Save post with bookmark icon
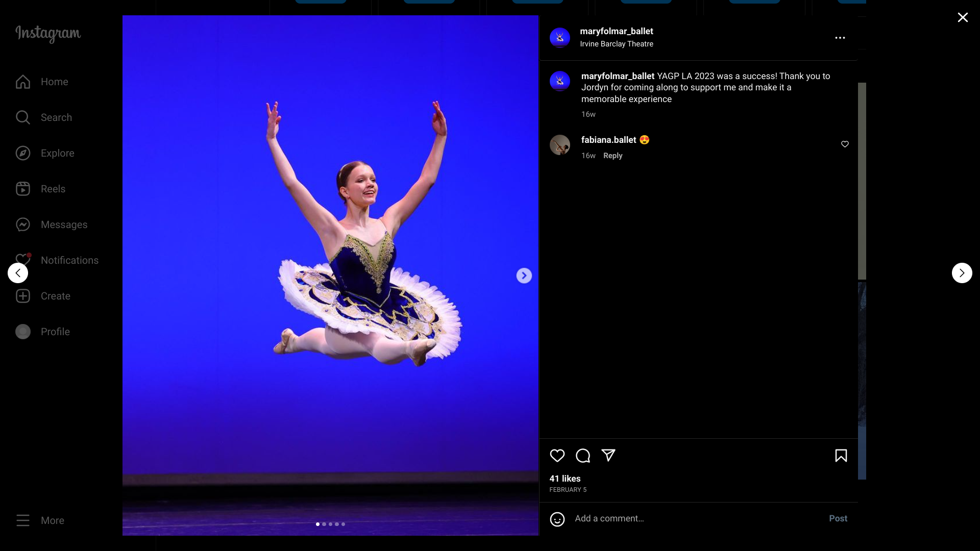980x551 pixels. tap(841, 456)
